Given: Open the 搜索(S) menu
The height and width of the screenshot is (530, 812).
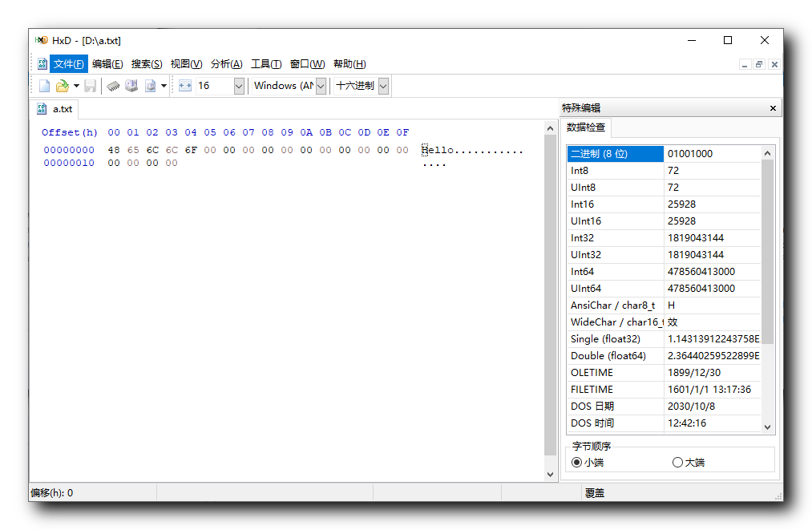Looking at the screenshot, I should 147,63.
